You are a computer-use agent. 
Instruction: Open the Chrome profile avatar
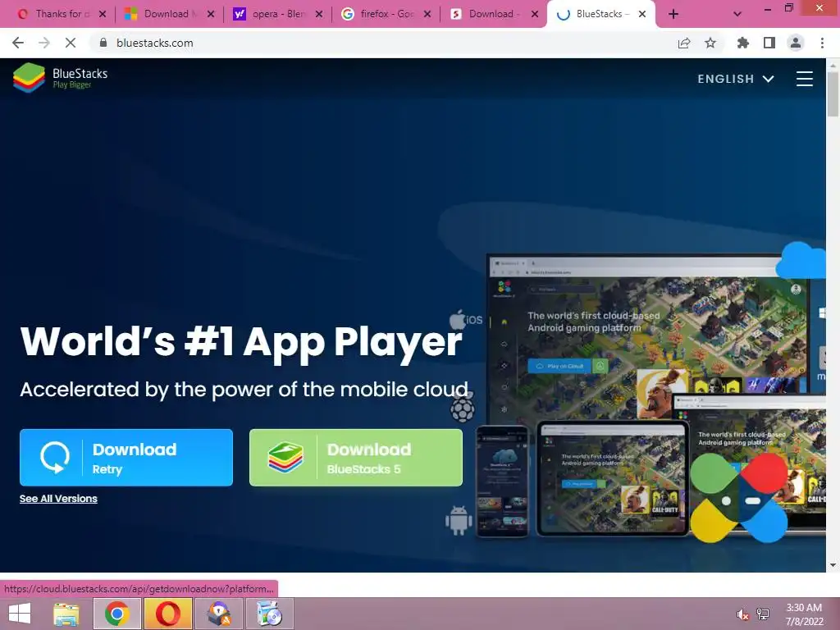coord(796,43)
